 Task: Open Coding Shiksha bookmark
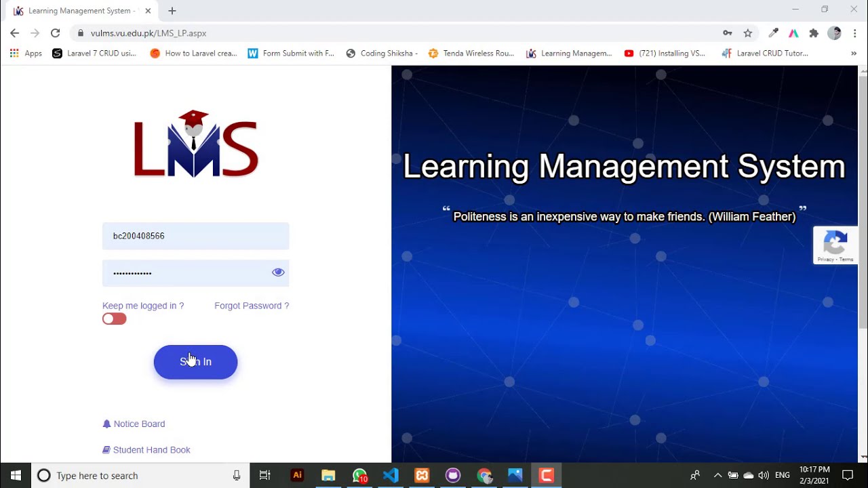point(382,54)
